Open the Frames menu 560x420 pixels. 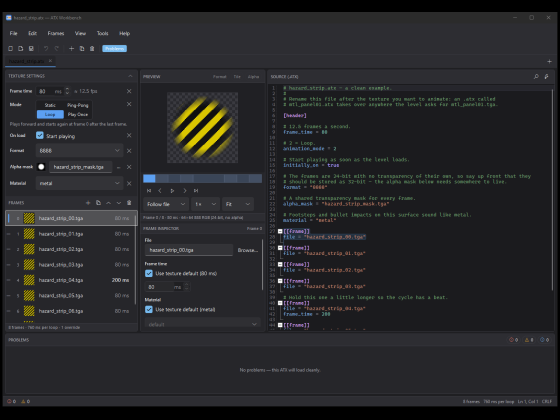coord(56,34)
